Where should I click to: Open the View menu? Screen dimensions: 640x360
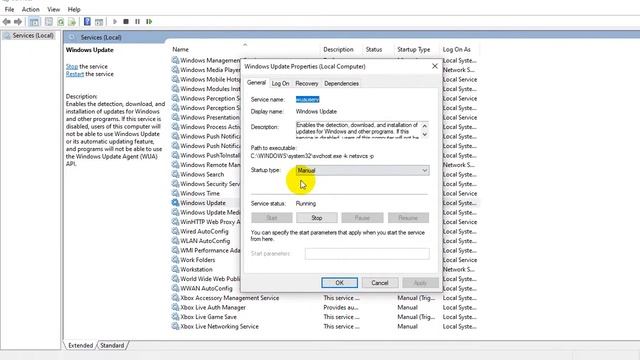tap(53, 9)
